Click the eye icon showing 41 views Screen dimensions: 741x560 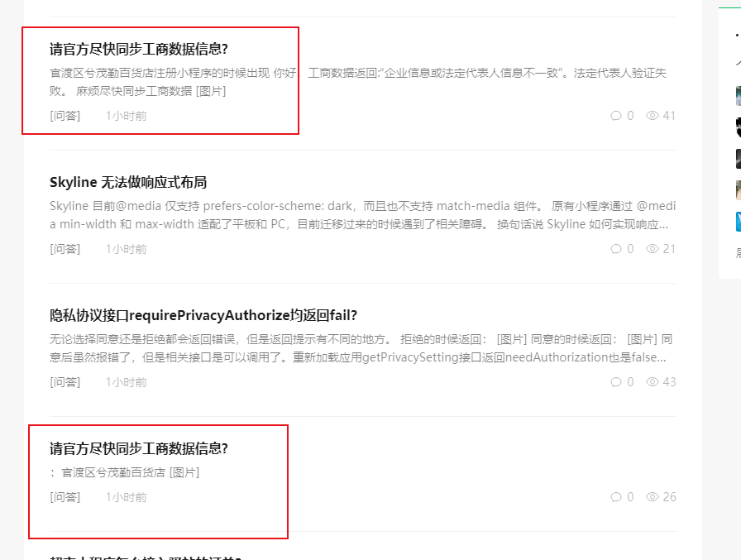point(653,115)
